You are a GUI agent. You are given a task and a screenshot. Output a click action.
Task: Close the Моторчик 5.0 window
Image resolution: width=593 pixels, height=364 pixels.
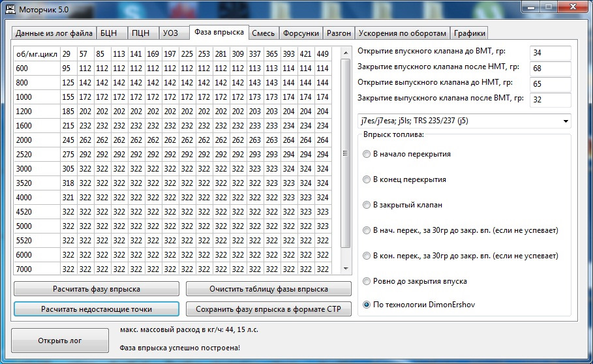pos(573,7)
